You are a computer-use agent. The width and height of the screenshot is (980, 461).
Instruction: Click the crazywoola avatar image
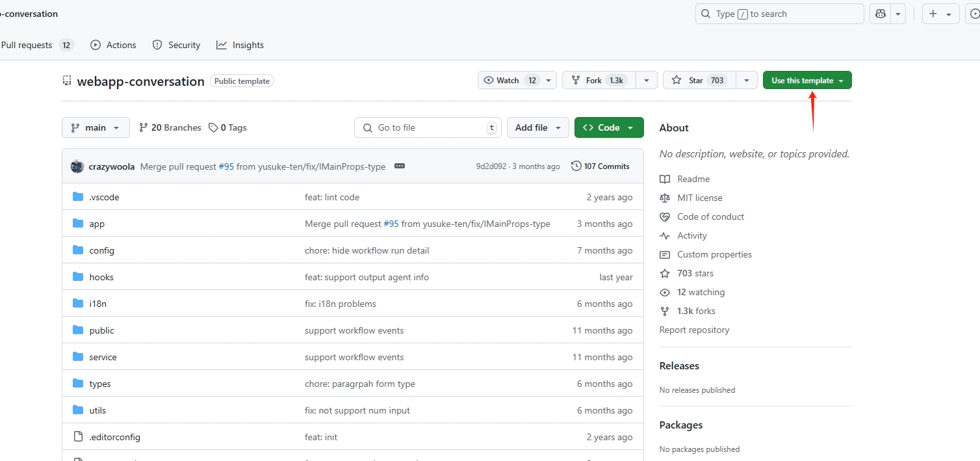point(77,166)
